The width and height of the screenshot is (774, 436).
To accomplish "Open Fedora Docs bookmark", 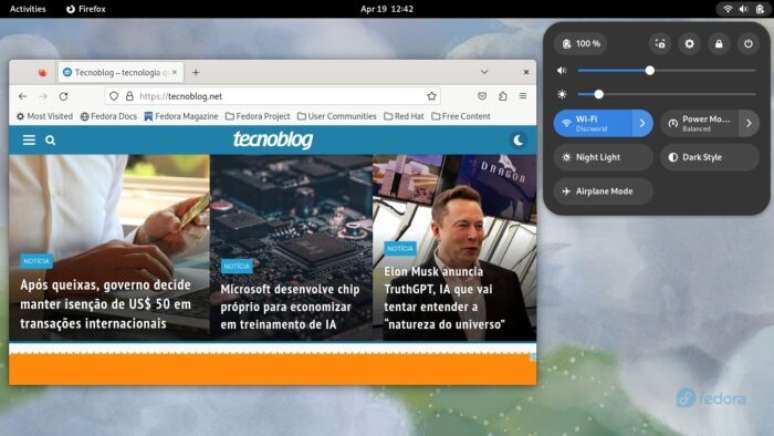I will tap(109, 116).
